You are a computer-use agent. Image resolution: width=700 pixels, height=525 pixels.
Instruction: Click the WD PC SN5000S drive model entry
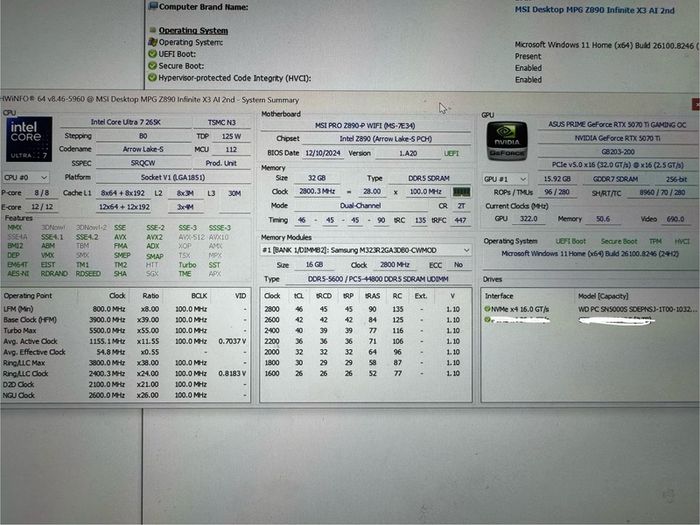coord(637,309)
